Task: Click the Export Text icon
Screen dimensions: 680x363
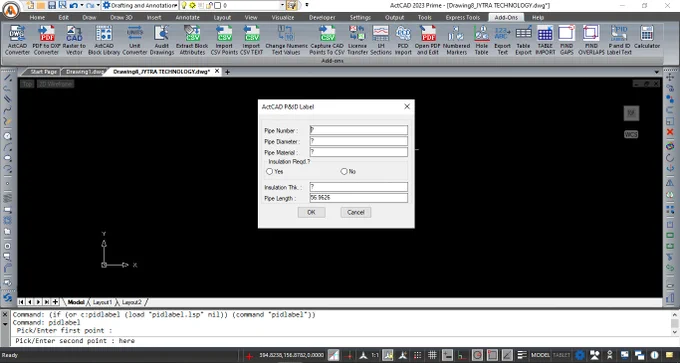Action: tap(502, 40)
